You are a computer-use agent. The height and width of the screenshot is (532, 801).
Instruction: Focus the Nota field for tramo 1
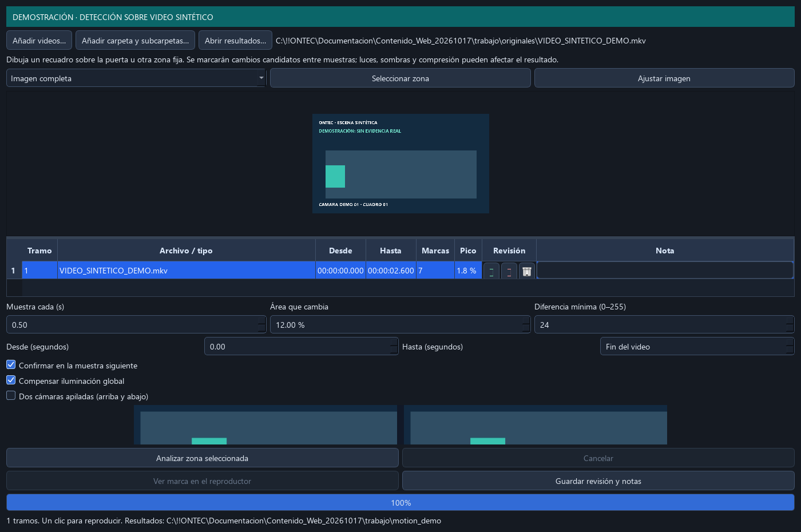665,271
